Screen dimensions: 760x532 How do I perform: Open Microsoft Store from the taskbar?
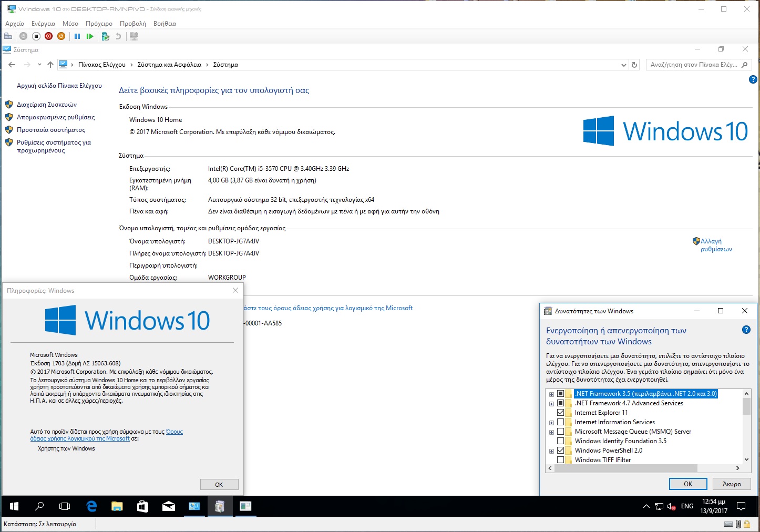142,506
